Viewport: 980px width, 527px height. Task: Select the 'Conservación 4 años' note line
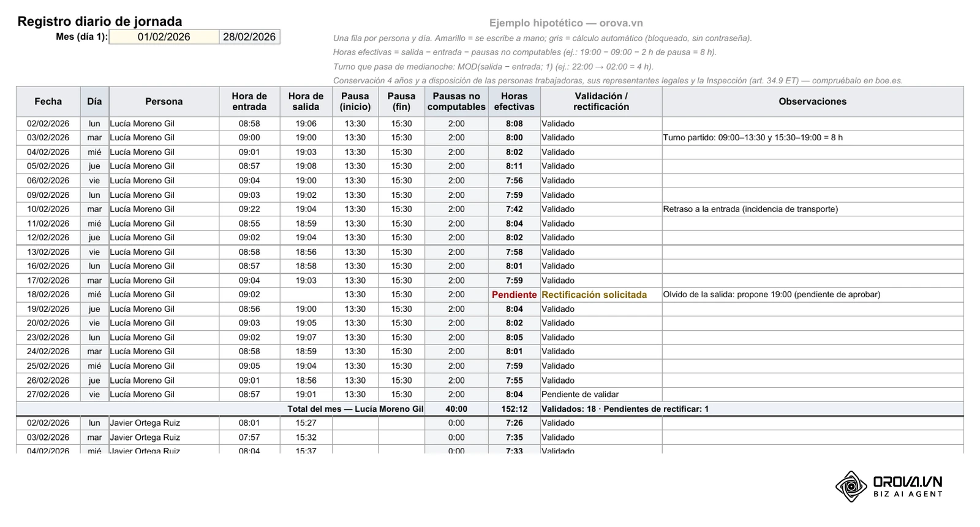point(618,81)
